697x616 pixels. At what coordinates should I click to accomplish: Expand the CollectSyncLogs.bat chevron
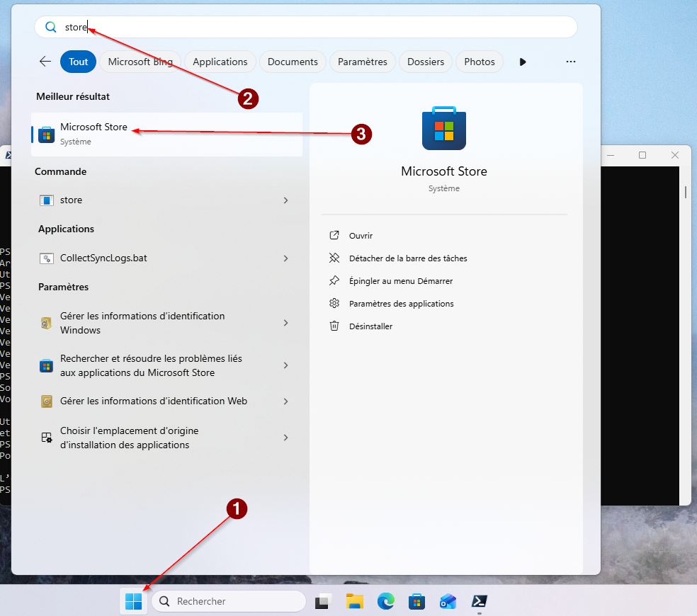(x=286, y=258)
